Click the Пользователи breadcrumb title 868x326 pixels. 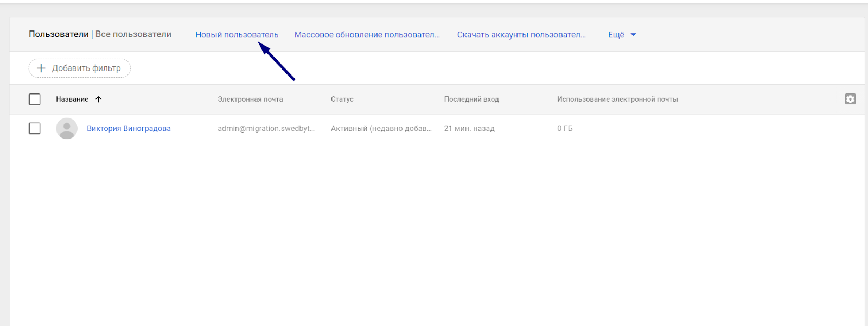[59, 34]
